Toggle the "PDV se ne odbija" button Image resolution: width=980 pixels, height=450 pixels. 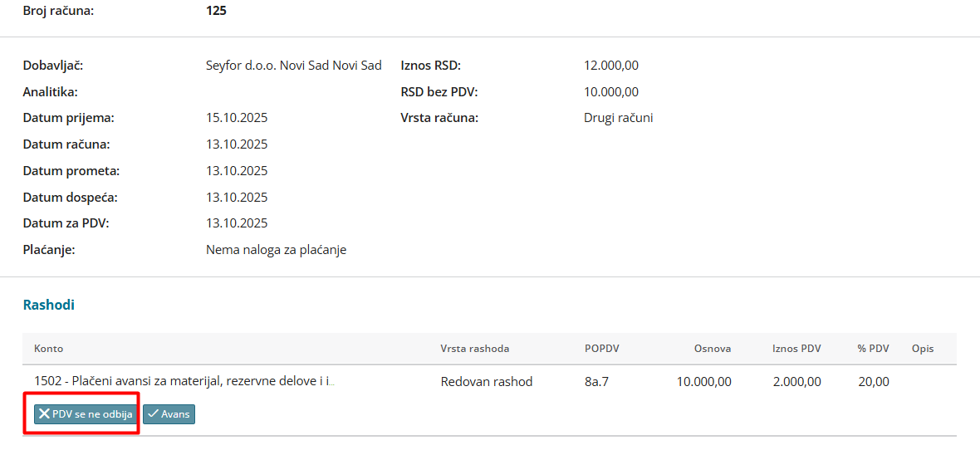click(85, 414)
